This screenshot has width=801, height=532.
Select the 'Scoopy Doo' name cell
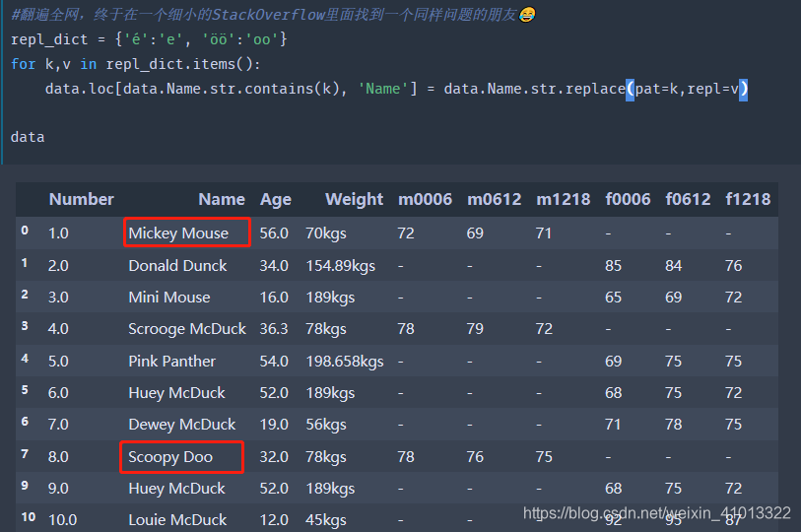170,457
